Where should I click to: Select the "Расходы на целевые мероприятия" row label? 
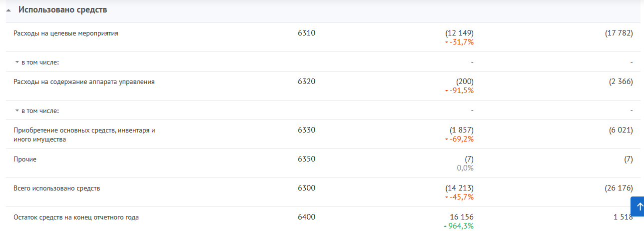pos(66,34)
